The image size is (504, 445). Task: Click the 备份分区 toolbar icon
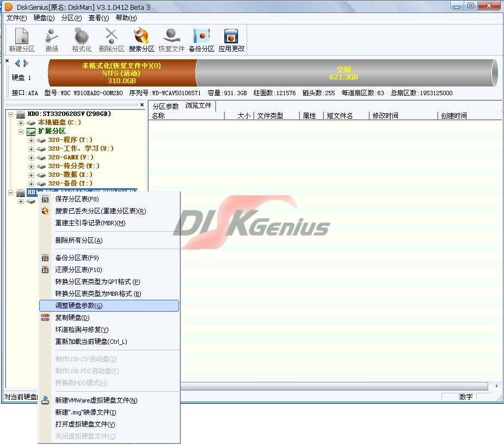(x=201, y=36)
